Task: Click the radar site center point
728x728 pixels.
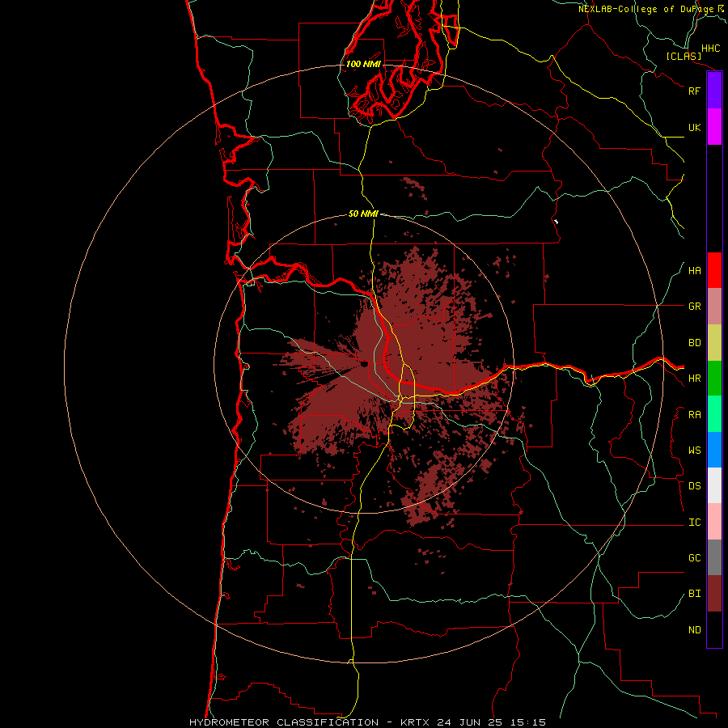Action: [363, 365]
